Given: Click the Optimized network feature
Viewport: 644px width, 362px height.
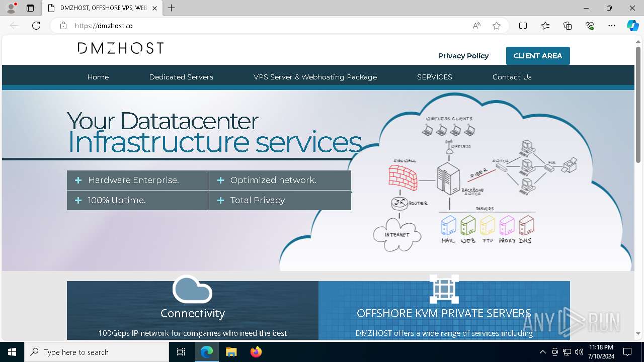Looking at the screenshot, I should click(280, 180).
